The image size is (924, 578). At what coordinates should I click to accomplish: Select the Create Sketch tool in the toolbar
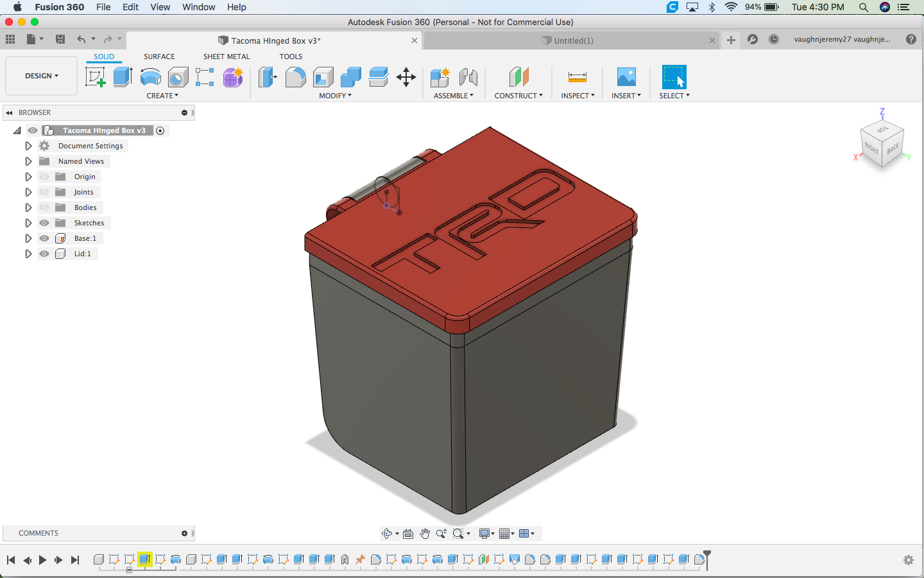[x=95, y=77]
